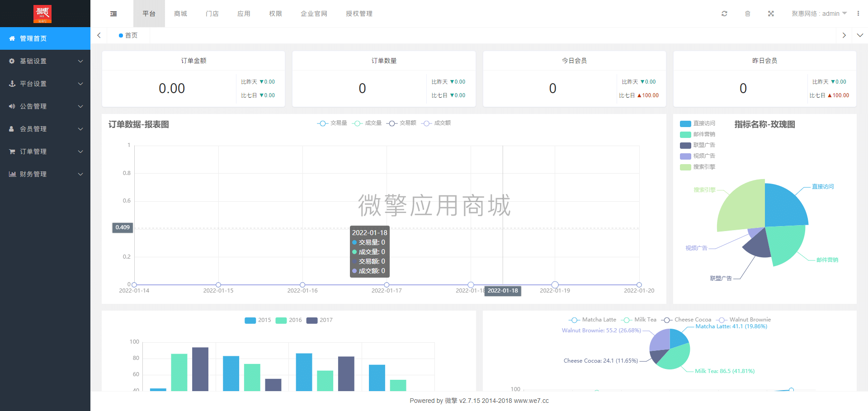Screen dimensions: 868x411
Task: Toggle 邮件营销 in rose chart legend
Action: 698,134
